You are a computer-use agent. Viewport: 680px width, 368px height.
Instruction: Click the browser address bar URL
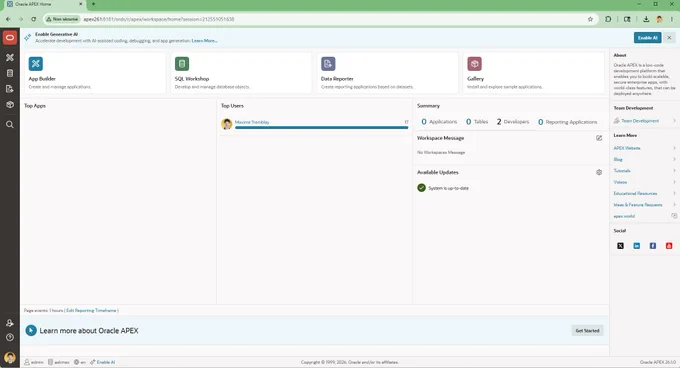159,19
